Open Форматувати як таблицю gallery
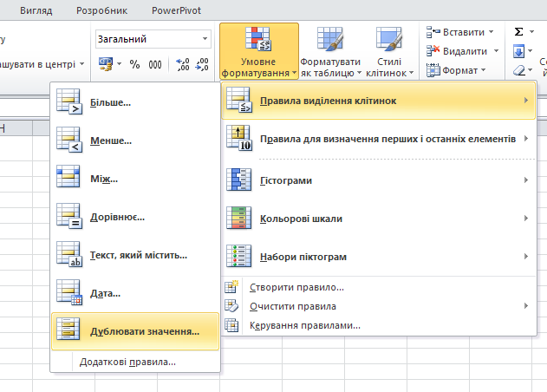 [x=330, y=52]
